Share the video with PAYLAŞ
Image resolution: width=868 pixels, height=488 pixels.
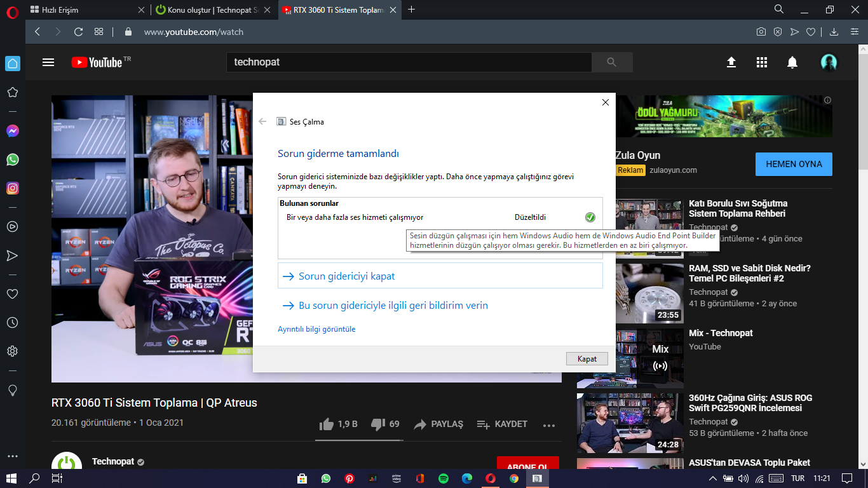pyautogui.click(x=438, y=424)
